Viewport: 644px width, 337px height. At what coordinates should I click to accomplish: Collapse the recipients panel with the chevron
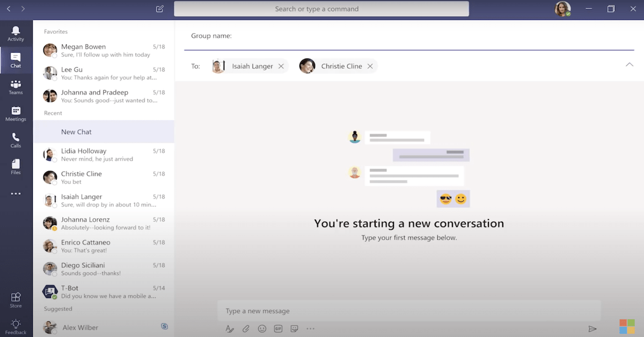point(630,64)
